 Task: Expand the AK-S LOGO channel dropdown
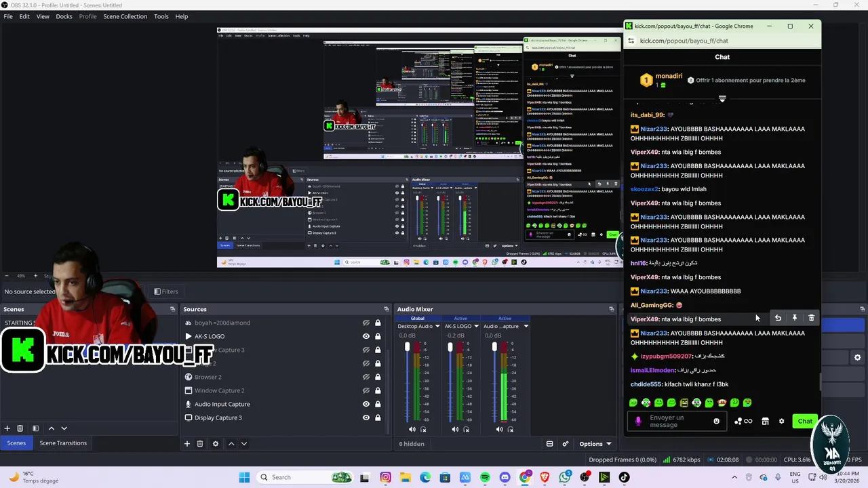[x=477, y=326]
